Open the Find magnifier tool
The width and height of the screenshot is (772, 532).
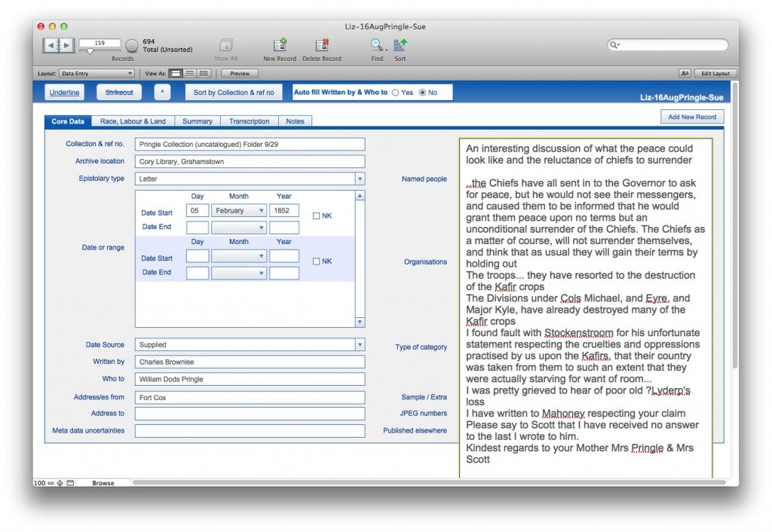click(376, 46)
